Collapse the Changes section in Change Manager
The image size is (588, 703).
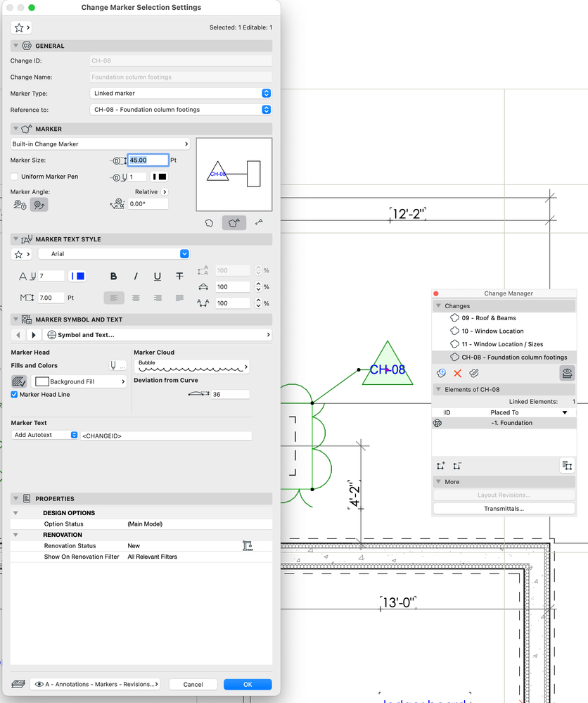pyautogui.click(x=438, y=306)
